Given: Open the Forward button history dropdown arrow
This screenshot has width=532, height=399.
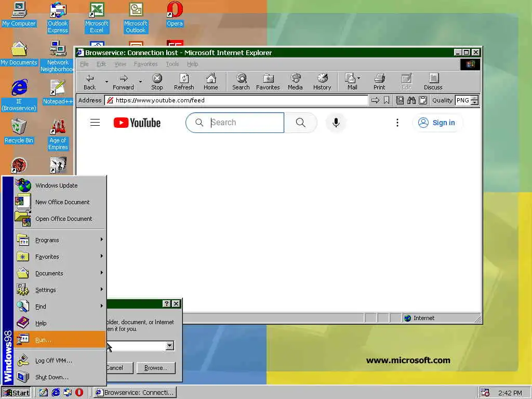Looking at the screenshot, I should [140, 82].
